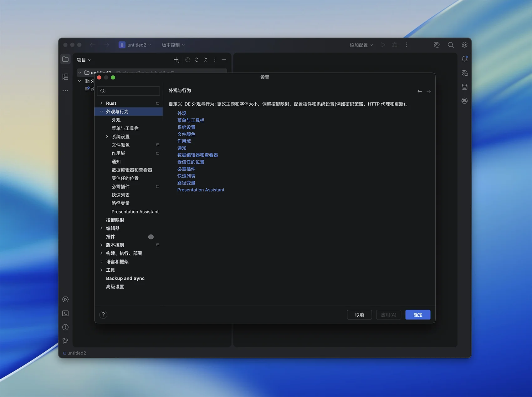Open the 版本控制 menu in toolbar
The image size is (532, 397).
click(173, 45)
